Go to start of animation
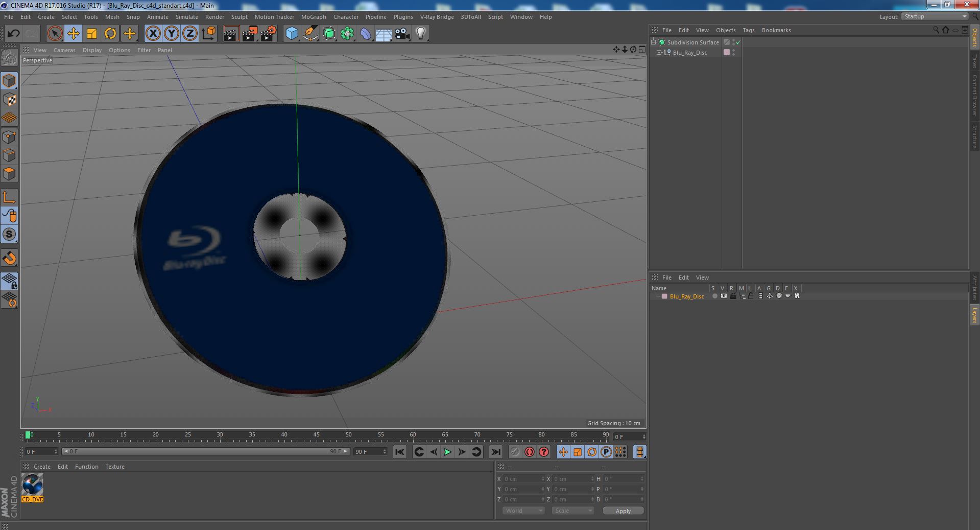The width and height of the screenshot is (980, 530). point(400,452)
